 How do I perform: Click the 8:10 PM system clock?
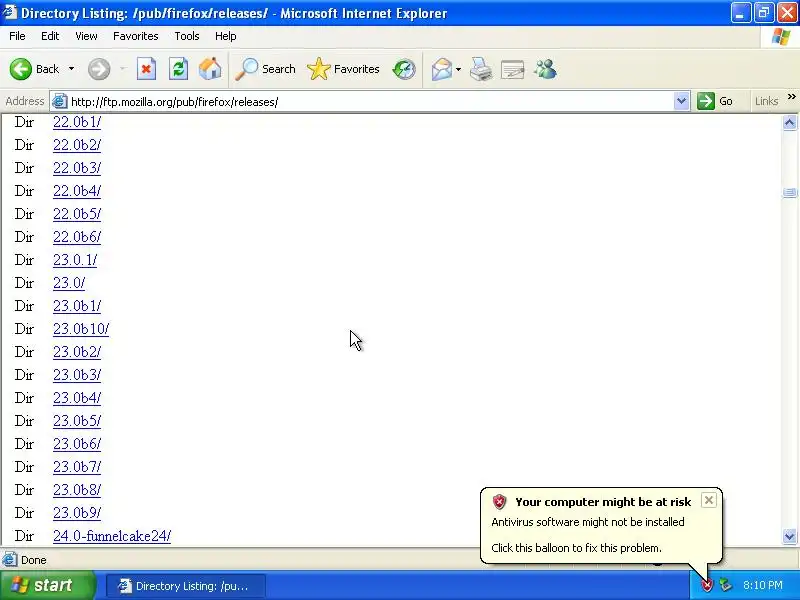tap(763, 585)
